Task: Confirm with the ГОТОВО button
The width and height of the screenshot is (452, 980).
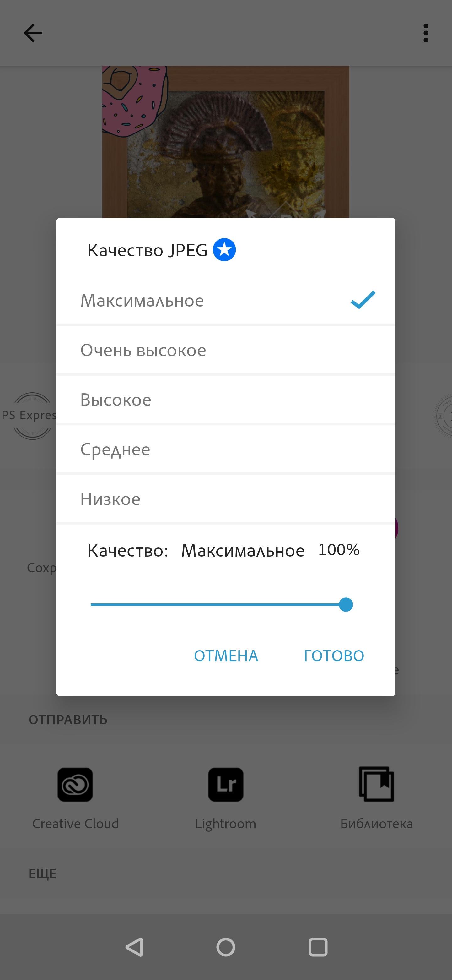Action: pyautogui.click(x=334, y=656)
